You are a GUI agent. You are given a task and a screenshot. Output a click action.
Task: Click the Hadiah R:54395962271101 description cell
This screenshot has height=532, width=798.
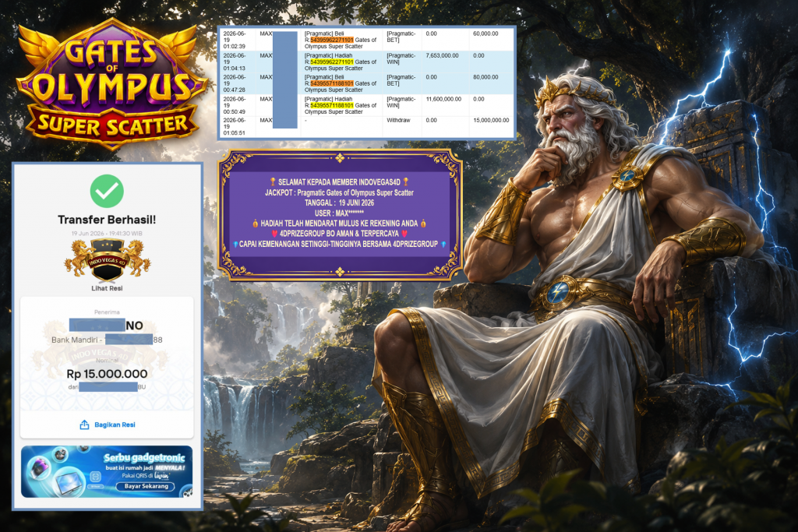(x=341, y=62)
